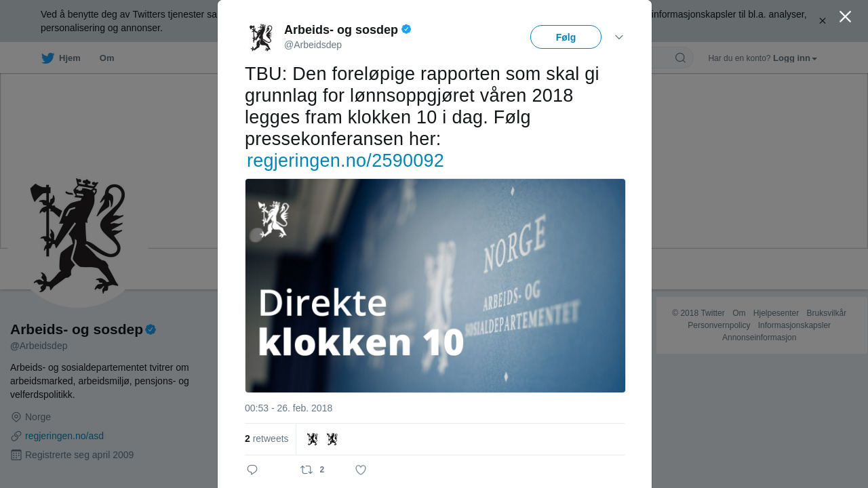
Task: Like the tweet with heart icon
Action: coord(361,470)
